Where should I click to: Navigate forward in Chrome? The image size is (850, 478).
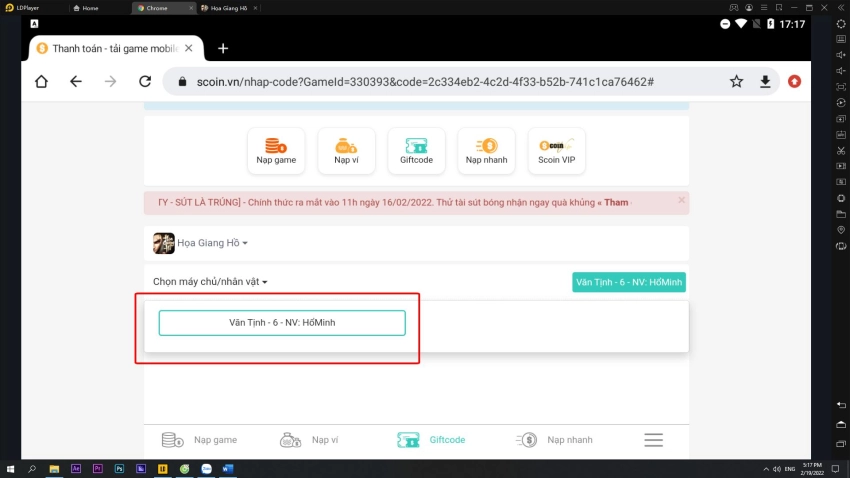click(x=111, y=82)
